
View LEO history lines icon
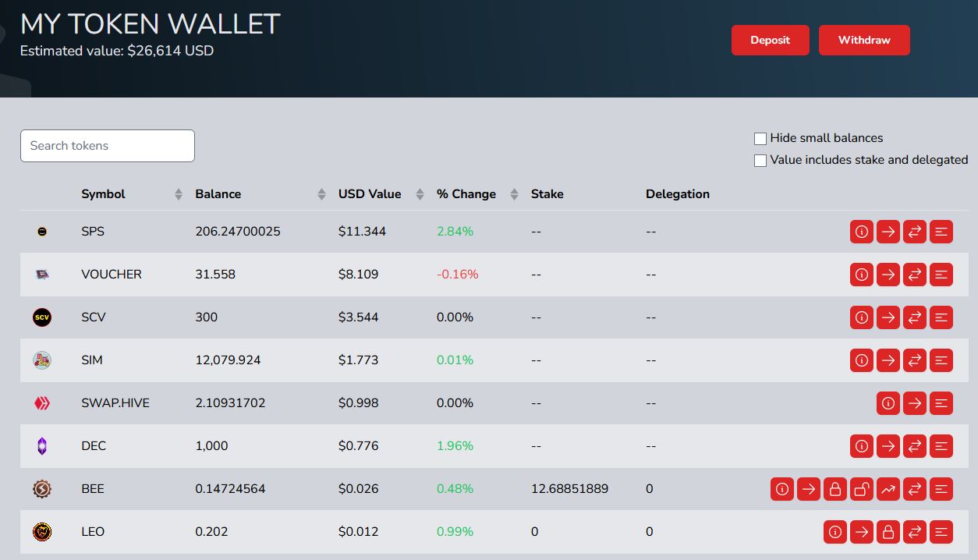(x=941, y=532)
